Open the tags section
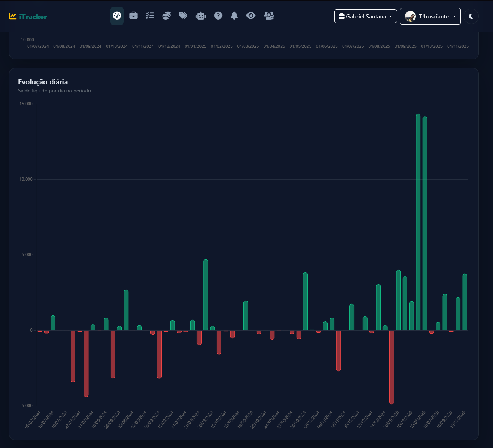The image size is (493, 448). pyautogui.click(x=183, y=16)
